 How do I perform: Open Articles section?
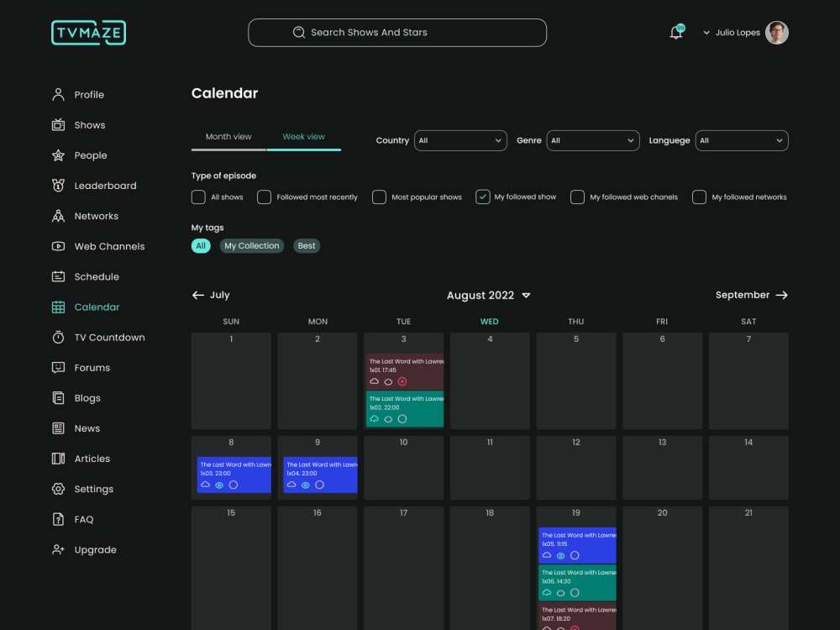coord(81,459)
